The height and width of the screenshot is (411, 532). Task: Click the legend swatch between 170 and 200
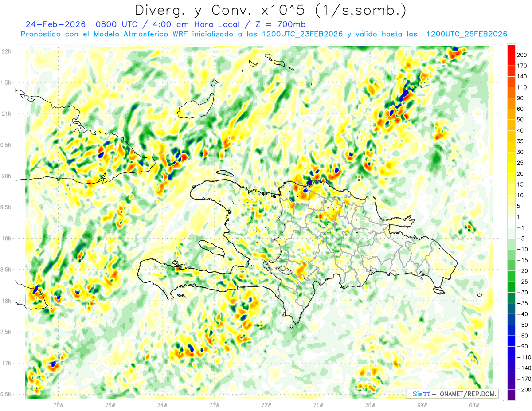pos(511,60)
